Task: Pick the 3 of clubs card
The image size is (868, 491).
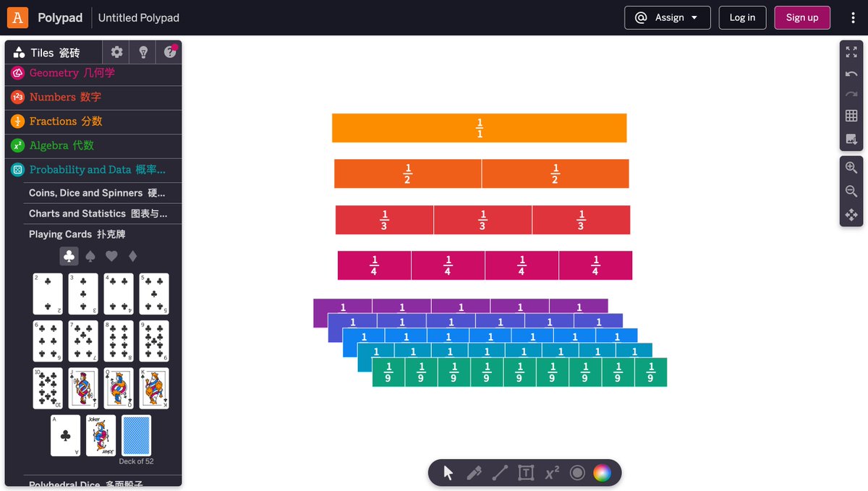Action: 83,294
